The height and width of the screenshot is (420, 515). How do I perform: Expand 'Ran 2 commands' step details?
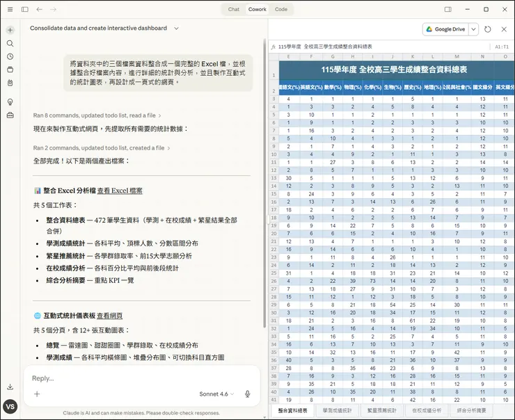tap(102, 148)
